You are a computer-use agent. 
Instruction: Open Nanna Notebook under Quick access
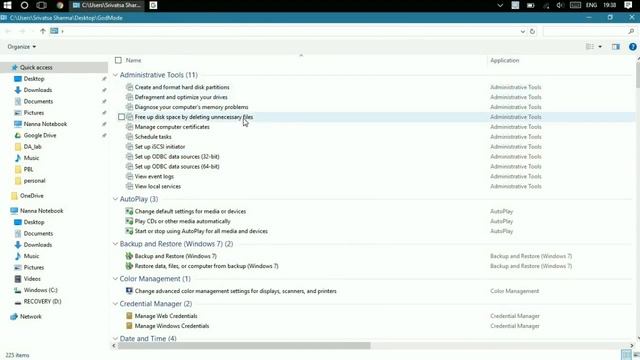[45, 124]
